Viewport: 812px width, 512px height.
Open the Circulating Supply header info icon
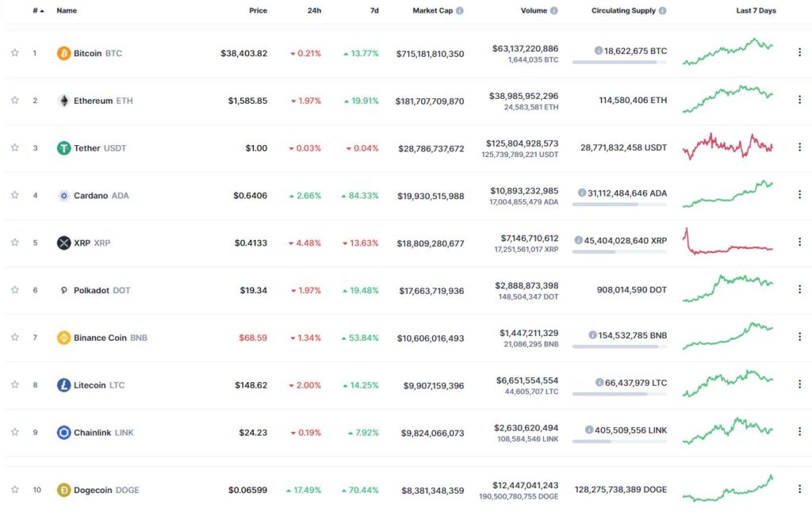tap(662, 10)
